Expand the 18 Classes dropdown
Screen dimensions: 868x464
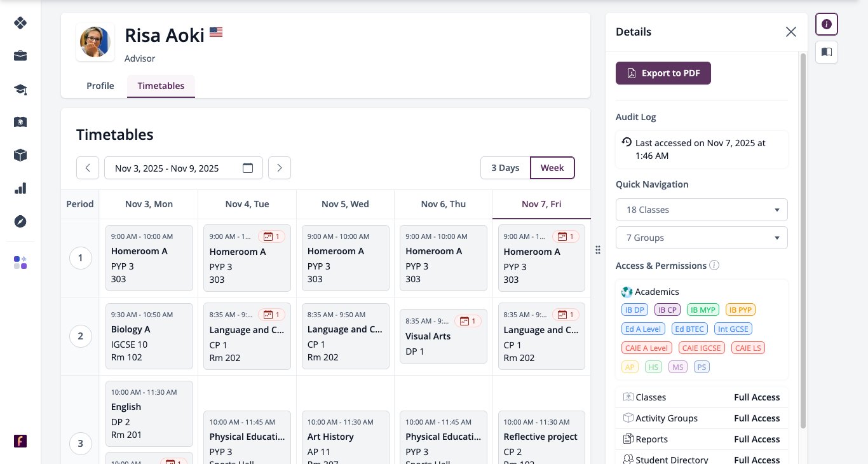coord(702,210)
